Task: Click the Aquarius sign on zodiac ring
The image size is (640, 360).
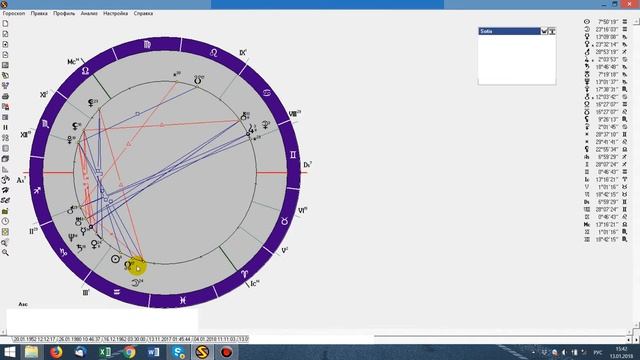Action: click(116, 292)
